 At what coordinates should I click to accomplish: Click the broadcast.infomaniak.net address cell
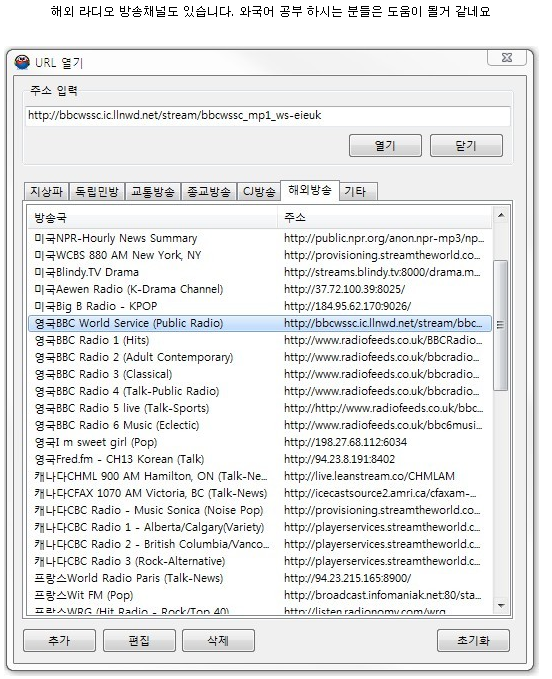click(x=382, y=595)
